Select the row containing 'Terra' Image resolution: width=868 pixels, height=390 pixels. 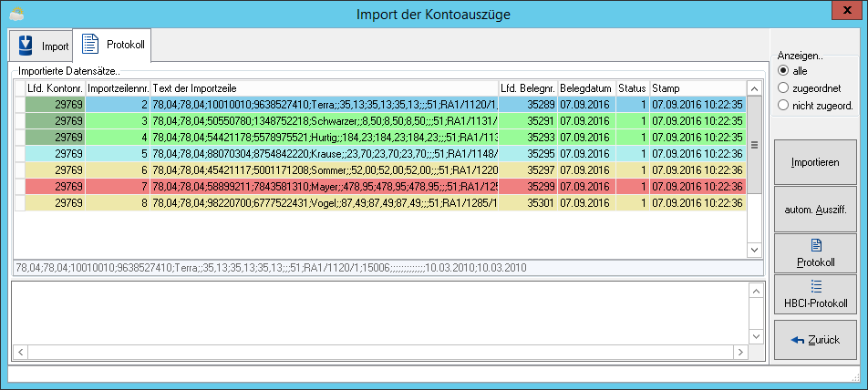click(380, 104)
